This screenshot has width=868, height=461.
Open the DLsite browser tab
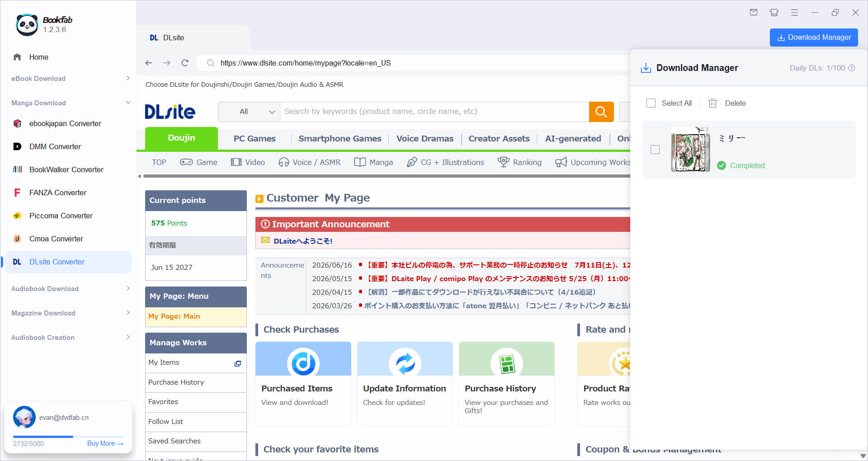pyautogui.click(x=193, y=38)
